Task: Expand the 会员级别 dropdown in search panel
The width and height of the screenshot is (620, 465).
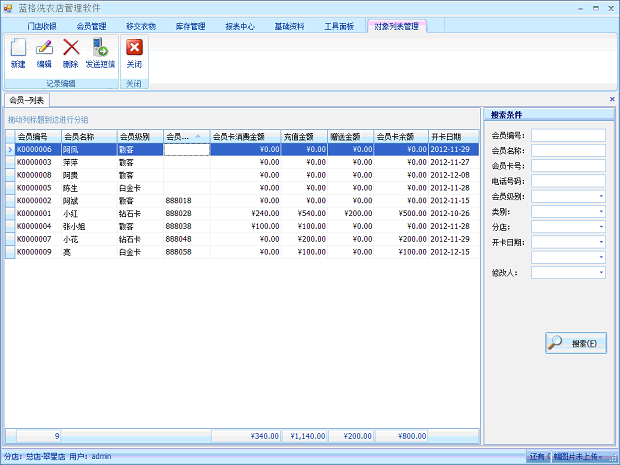Action: (601, 196)
